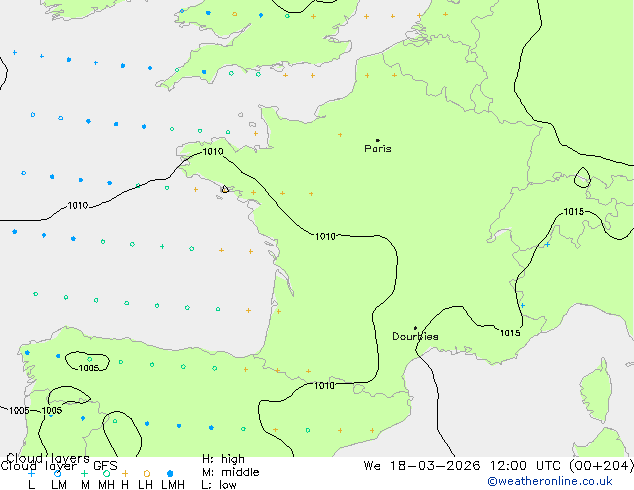
Task: Select the Dourbies city label
Action: [x=415, y=336]
